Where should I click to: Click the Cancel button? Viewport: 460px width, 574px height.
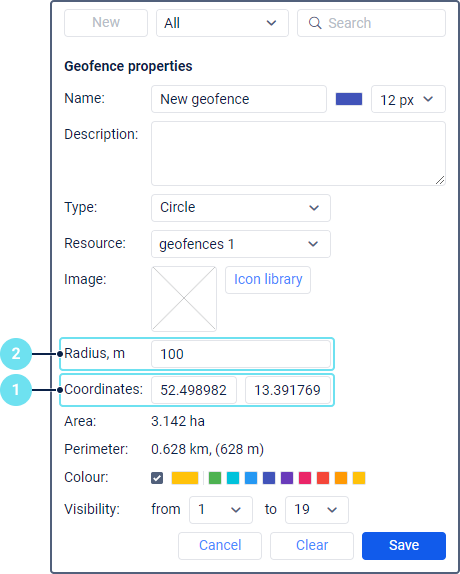[220, 545]
